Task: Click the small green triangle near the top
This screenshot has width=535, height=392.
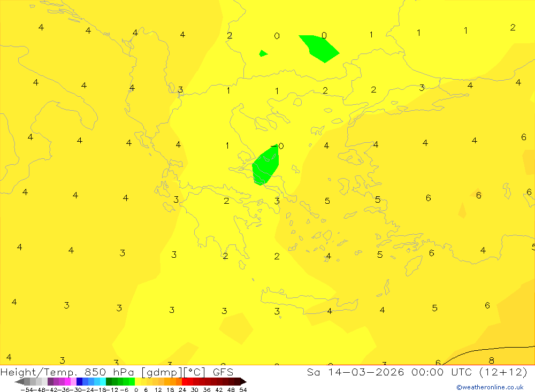Action: click(x=263, y=53)
